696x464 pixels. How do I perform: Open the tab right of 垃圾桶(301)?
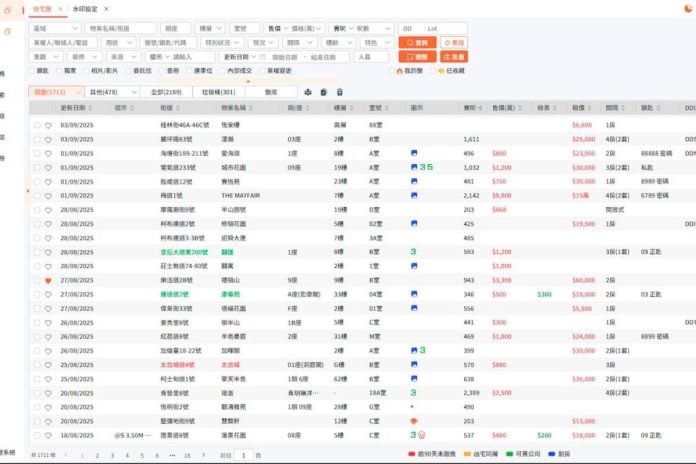coord(271,92)
